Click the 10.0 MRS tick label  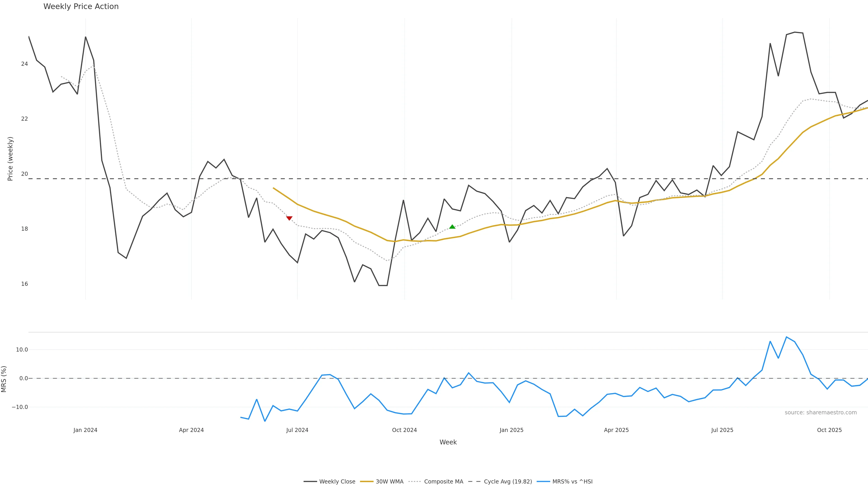(x=22, y=350)
